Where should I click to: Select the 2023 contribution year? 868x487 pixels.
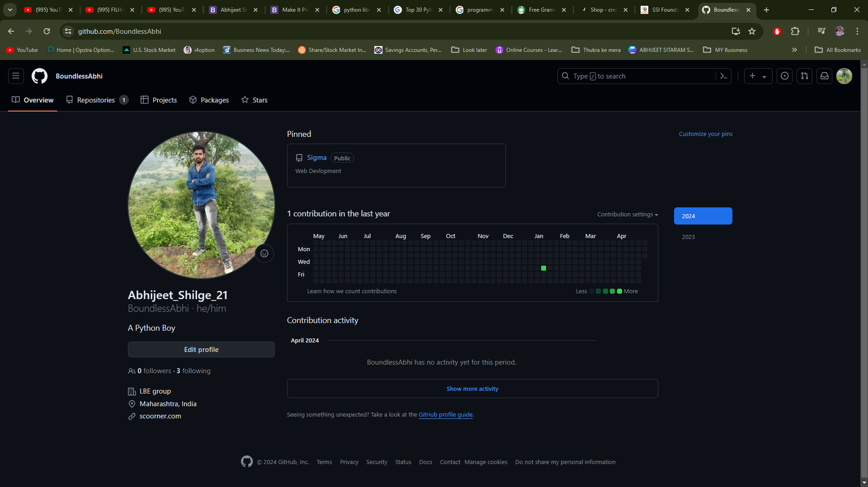click(688, 237)
